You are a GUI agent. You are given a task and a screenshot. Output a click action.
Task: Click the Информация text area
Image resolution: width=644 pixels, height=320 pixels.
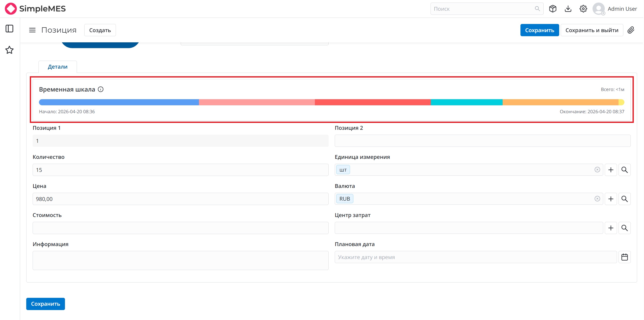pos(181,260)
